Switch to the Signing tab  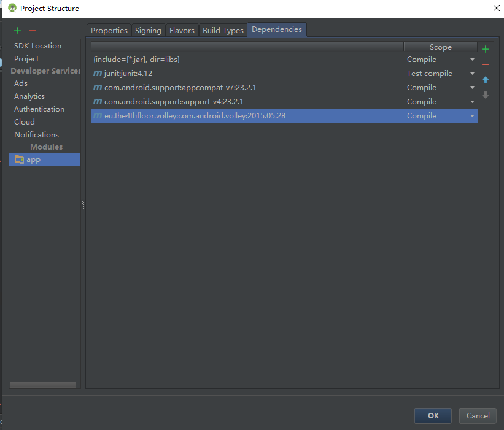pyautogui.click(x=148, y=30)
